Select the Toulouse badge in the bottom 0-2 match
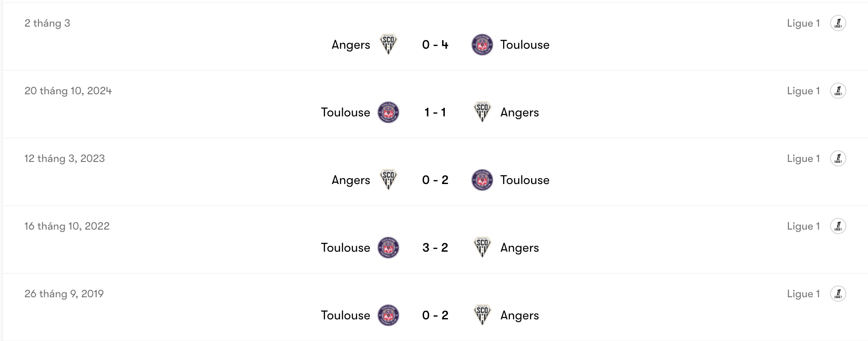 click(387, 315)
